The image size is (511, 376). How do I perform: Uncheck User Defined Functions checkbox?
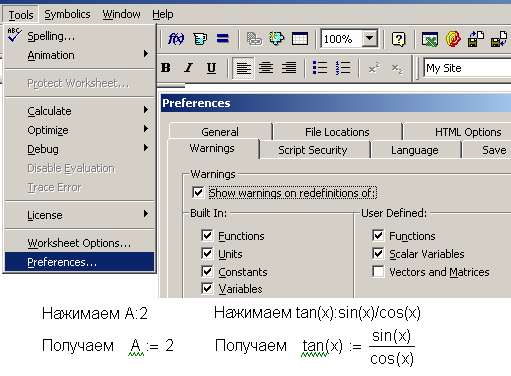[x=378, y=235]
